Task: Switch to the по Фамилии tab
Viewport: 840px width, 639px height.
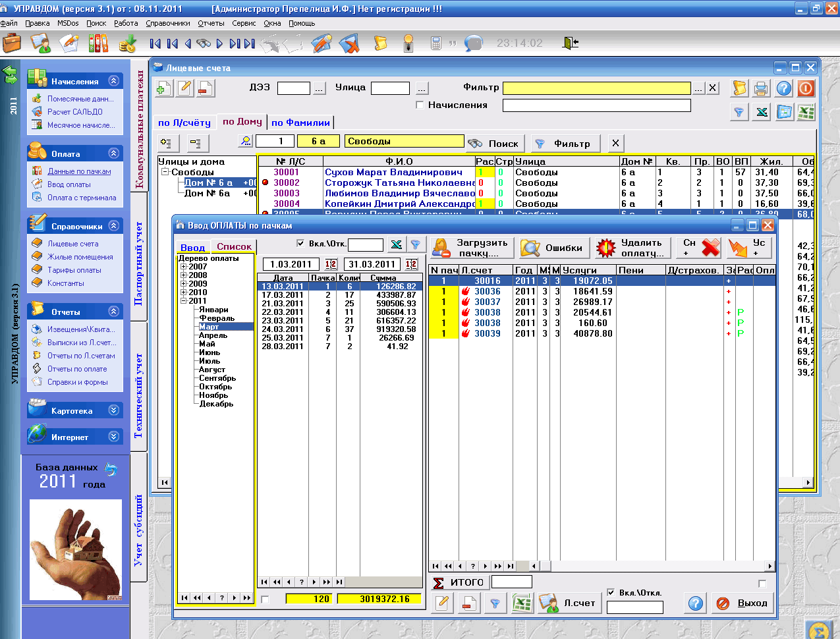Action: pos(300,123)
